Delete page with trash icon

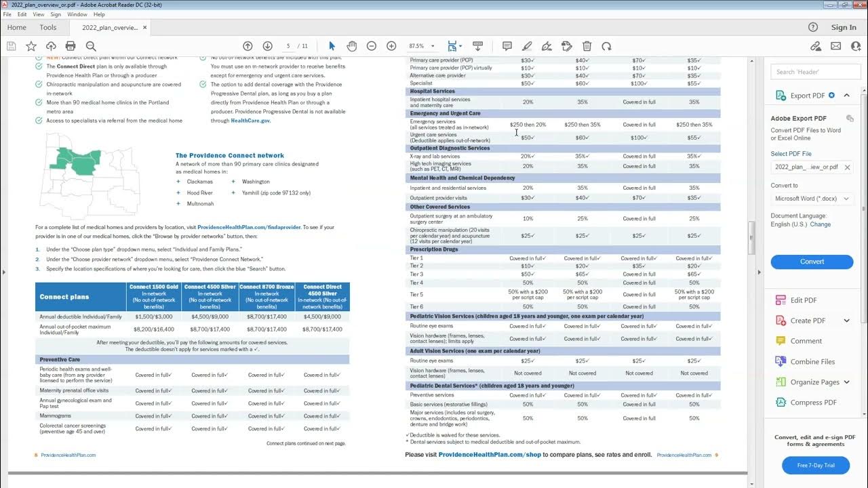(587, 46)
